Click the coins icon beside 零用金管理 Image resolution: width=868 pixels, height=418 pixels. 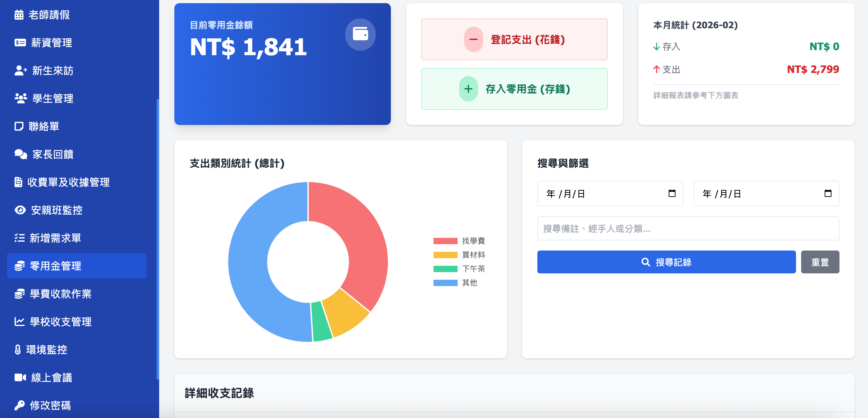pos(20,266)
